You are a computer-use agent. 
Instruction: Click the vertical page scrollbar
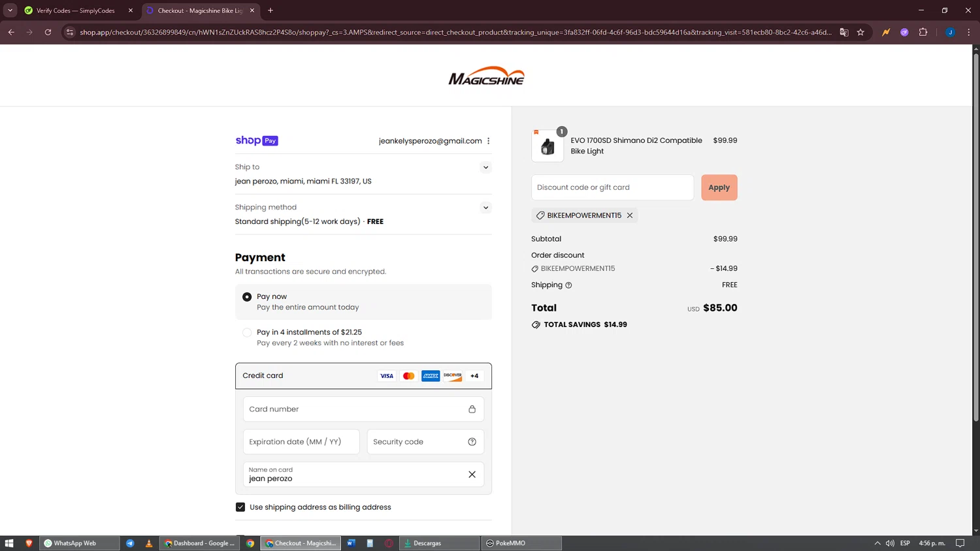pyautogui.click(x=976, y=238)
